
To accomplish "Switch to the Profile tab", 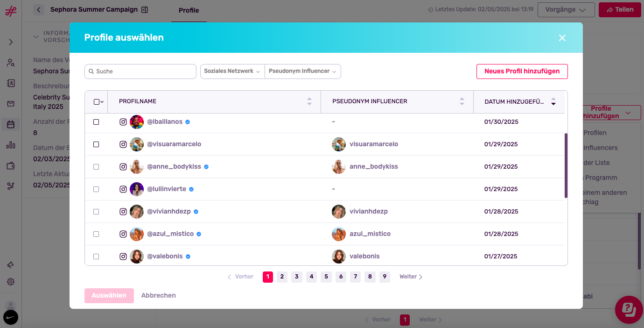I will (x=189, y=10).
